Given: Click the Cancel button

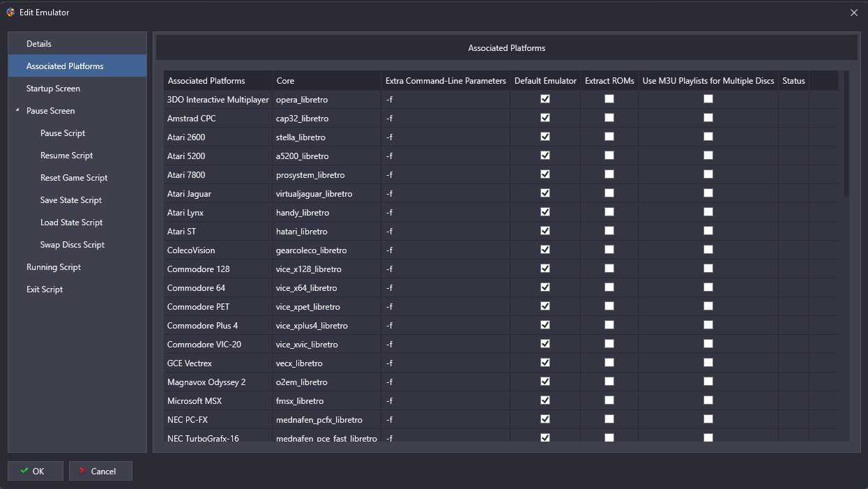Looking at the screenshot, I should [x=100, y=471].
